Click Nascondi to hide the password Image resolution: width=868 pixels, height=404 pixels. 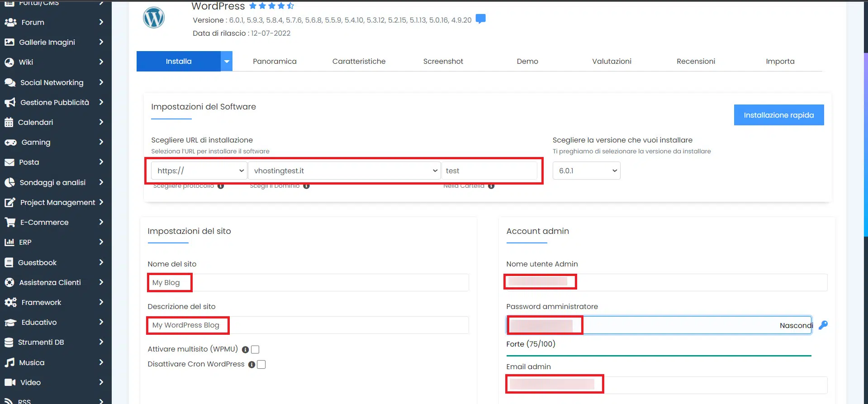pos(796,325)
